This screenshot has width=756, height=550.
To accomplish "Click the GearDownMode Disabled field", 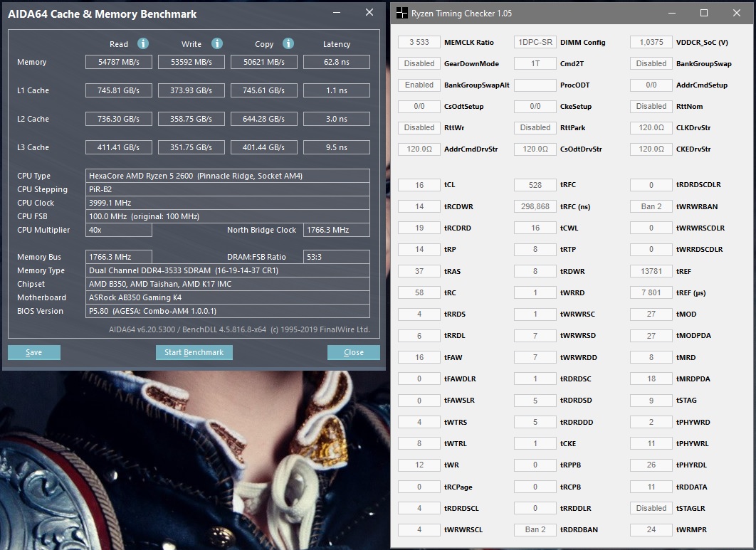I will tap(419, 63).
